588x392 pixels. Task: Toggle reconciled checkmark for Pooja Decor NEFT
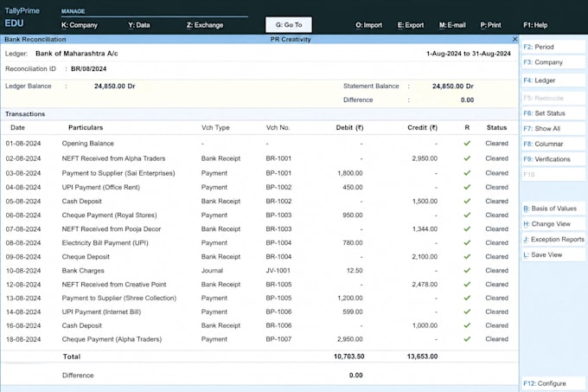pos(467,228)
